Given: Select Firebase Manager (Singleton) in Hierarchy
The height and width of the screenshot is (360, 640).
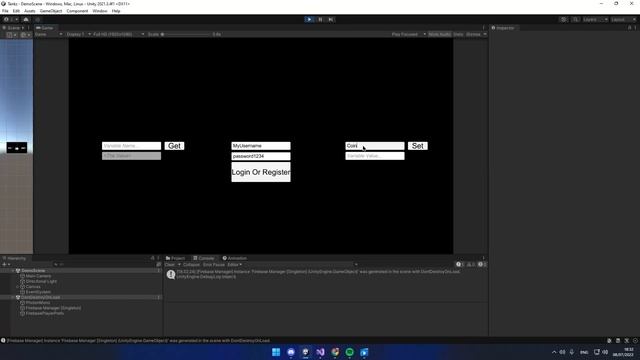Looking at the screenshot, I should [53, 308].
